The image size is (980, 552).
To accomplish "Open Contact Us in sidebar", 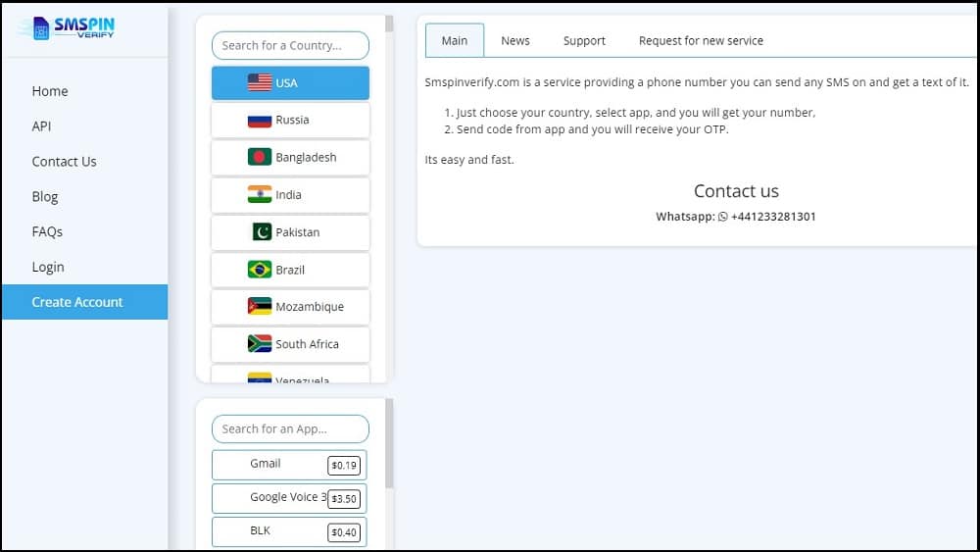I will tap(65, 162).
